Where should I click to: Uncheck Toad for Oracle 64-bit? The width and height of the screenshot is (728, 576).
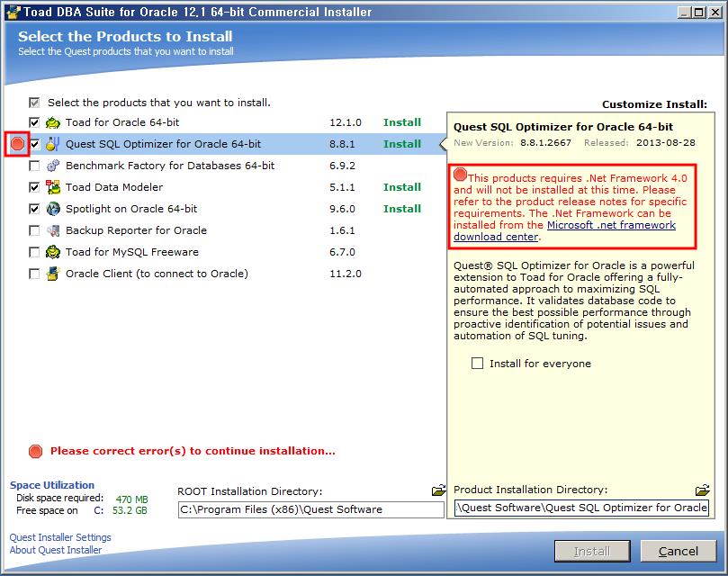click(x=34, y=122)
